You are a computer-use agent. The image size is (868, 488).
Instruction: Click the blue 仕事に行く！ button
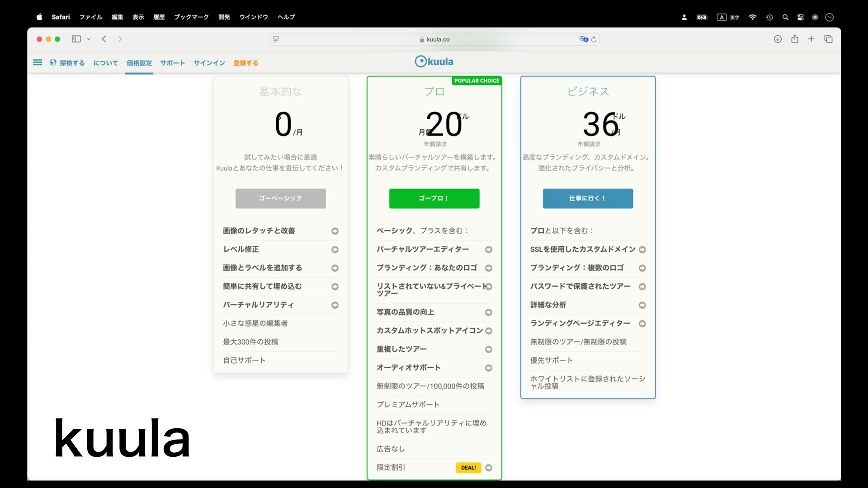click(588, 198)
